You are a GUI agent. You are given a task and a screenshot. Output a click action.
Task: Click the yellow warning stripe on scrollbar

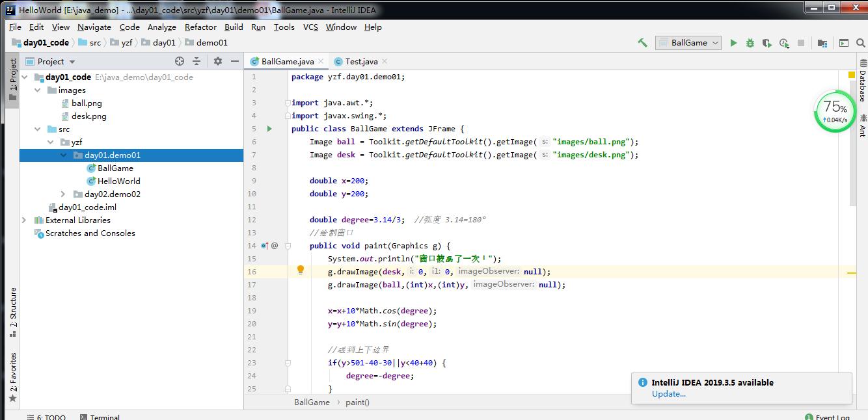852,273
